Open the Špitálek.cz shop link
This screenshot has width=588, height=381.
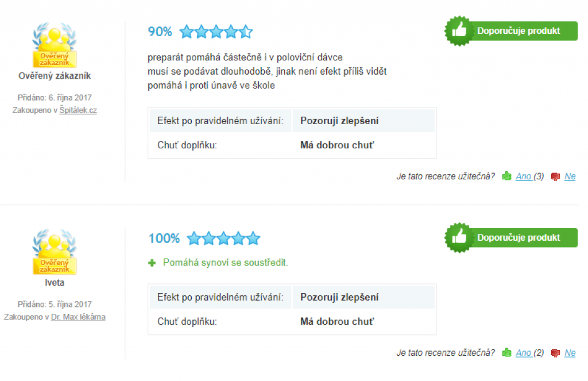click(x=78, y=110)
